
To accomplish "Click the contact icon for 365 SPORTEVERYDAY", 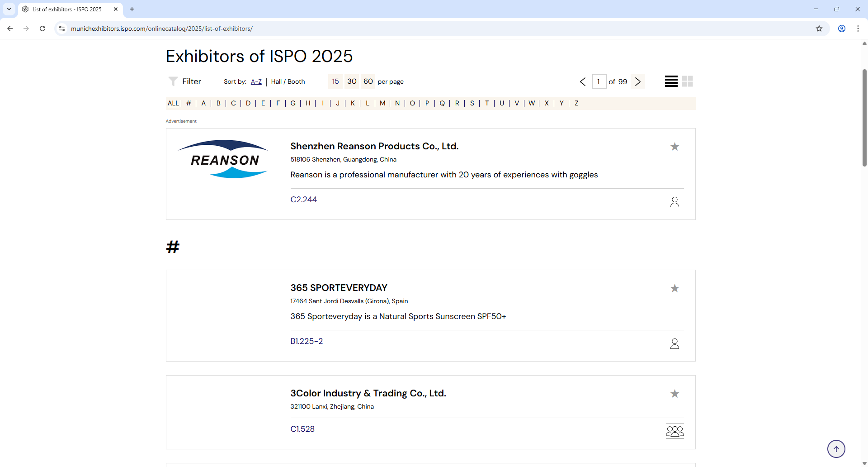I will 674,343.
